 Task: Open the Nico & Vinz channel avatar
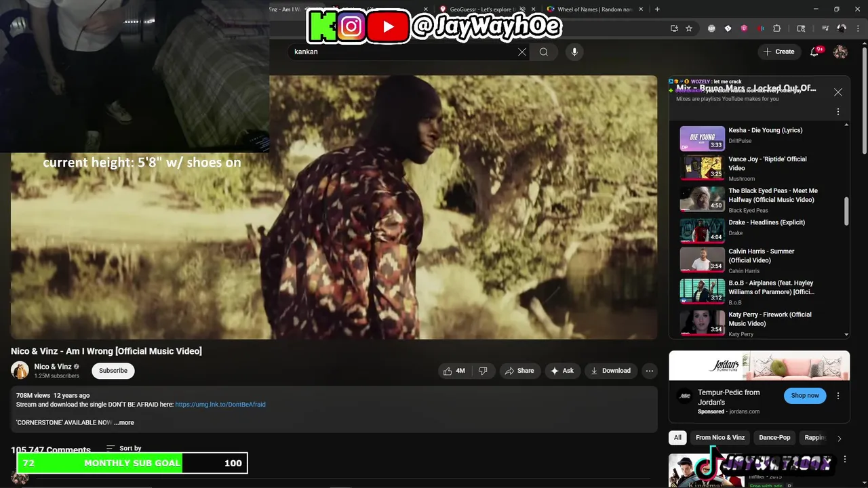tap(20, 370)
